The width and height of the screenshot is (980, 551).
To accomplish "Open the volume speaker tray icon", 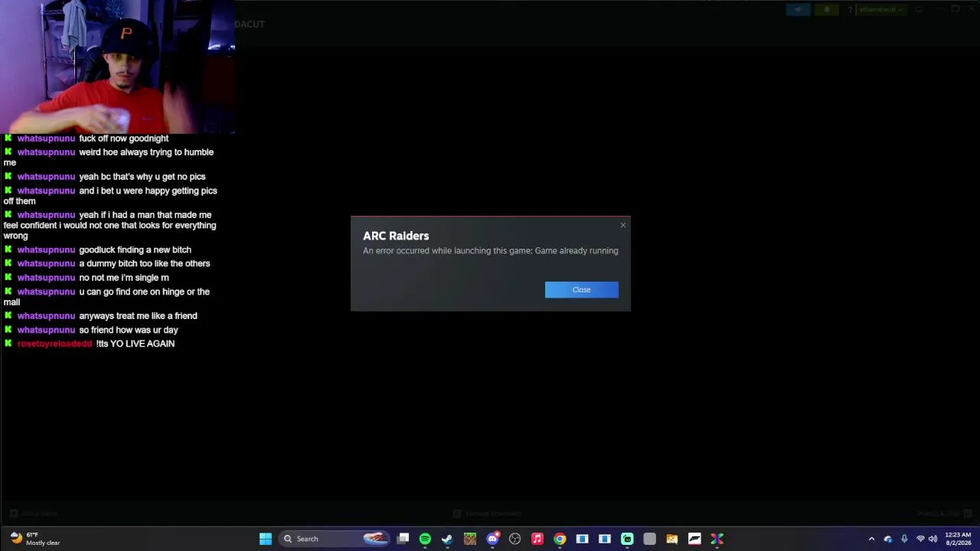I will pos(933,539).
